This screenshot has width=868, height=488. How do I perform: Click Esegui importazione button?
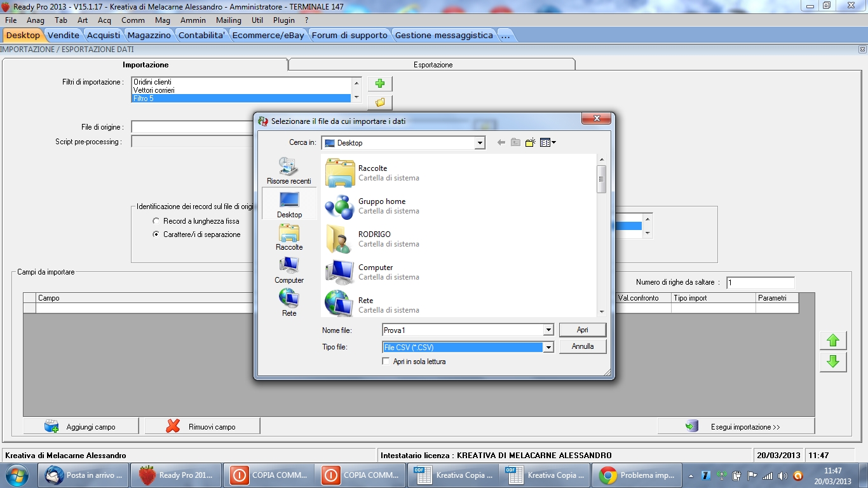pos(736,426)
